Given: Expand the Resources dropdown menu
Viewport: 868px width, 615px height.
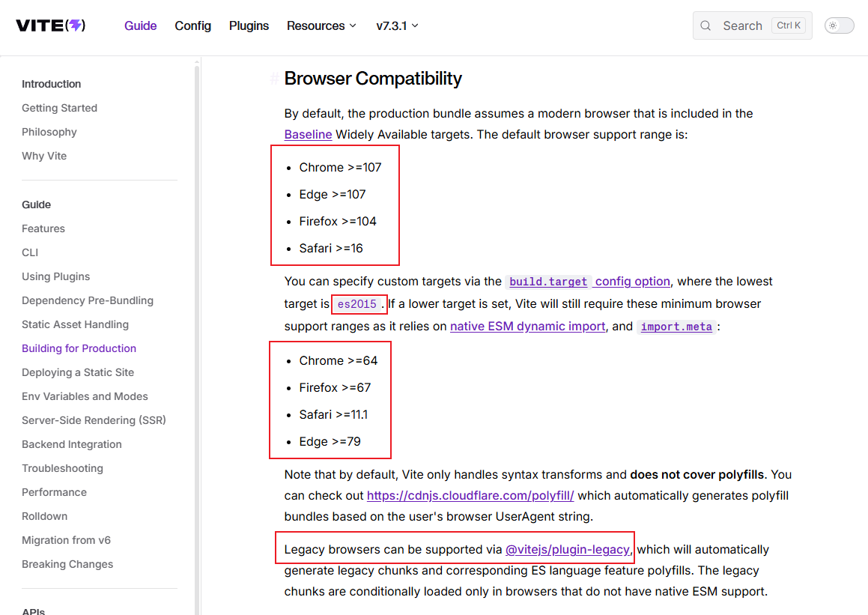Looking at the screenshot, I should tap(321, 25).
